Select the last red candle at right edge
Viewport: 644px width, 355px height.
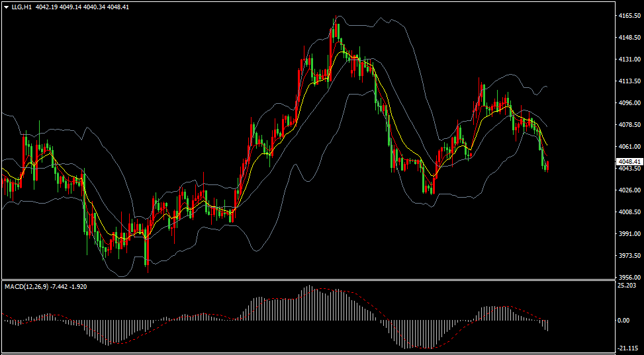coord(547,166)
